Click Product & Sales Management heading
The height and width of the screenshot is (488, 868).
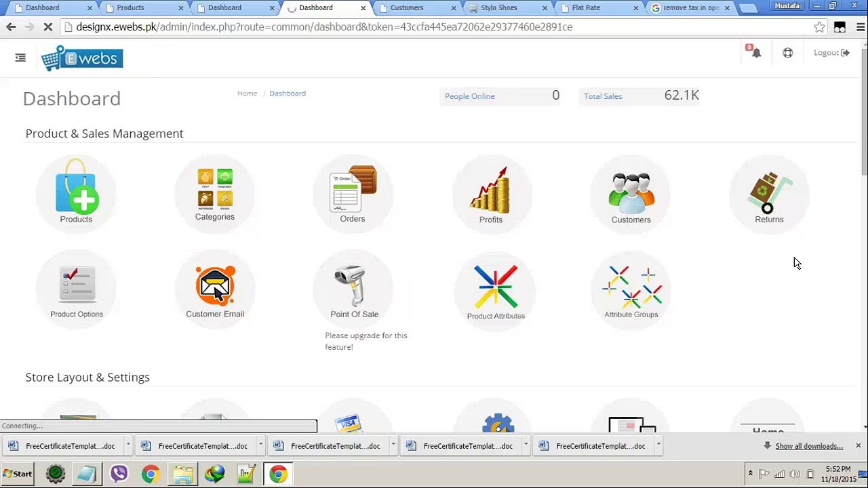coord(104,134)
